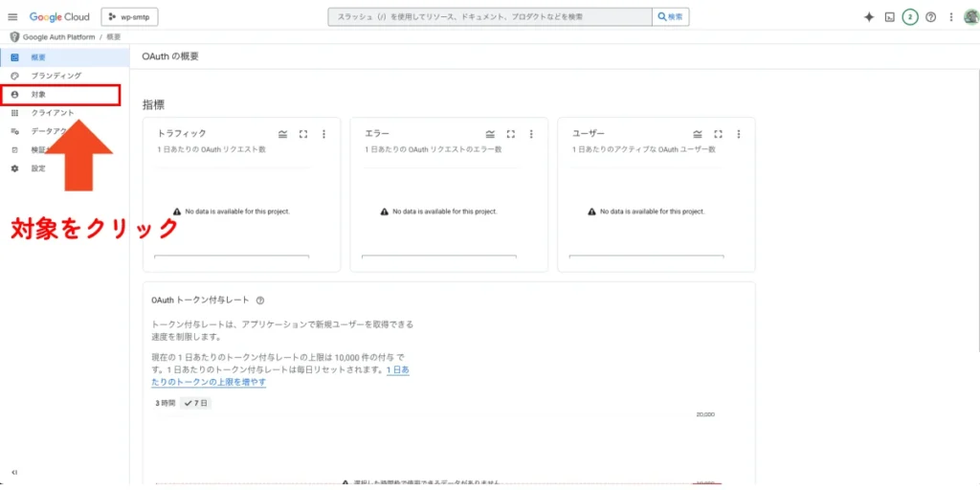Go to ブランディング in the sidebar
The width and height of the screenshot is (980, 490).
pos(56,76)
